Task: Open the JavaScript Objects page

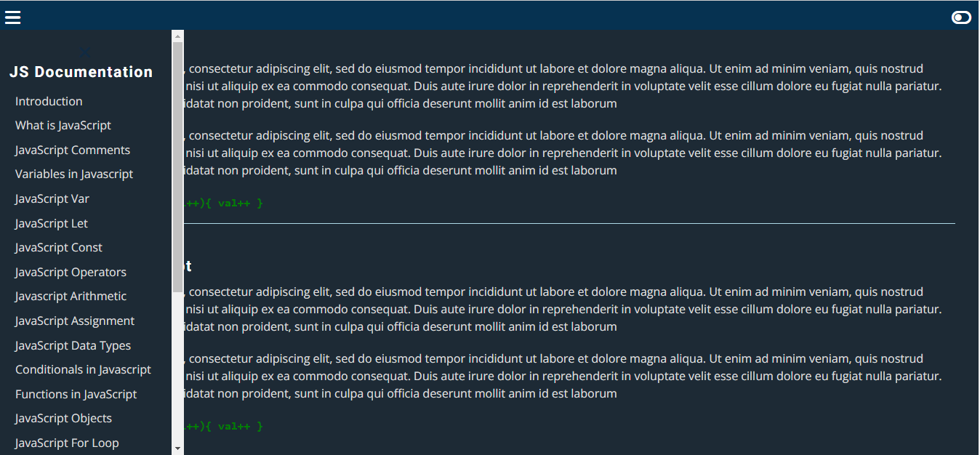Action: coord(63,418)
